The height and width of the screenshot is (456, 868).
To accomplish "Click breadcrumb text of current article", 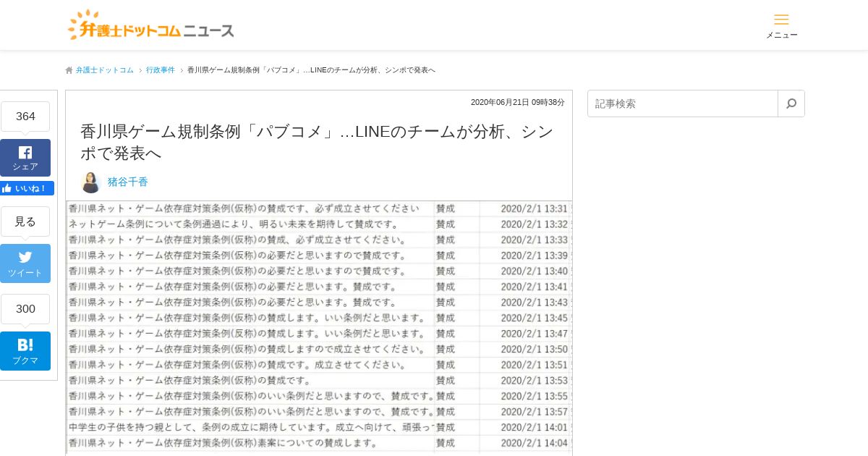I will click(311, 70).
